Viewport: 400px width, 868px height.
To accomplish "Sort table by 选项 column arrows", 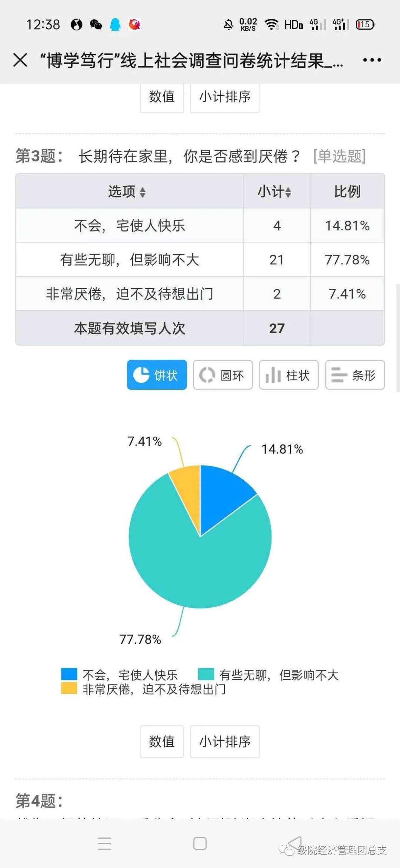I will [x=143, y=192].
